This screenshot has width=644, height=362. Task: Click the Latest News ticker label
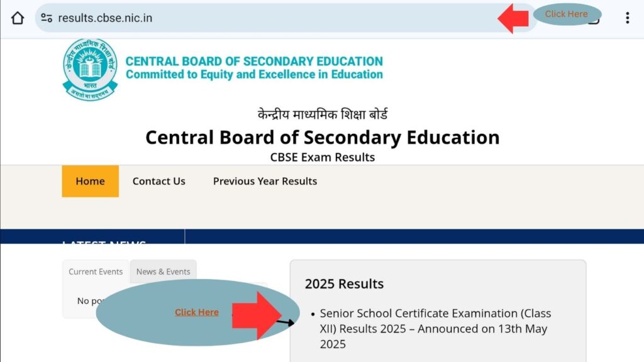pyautogui.click(x=104, y=241)
